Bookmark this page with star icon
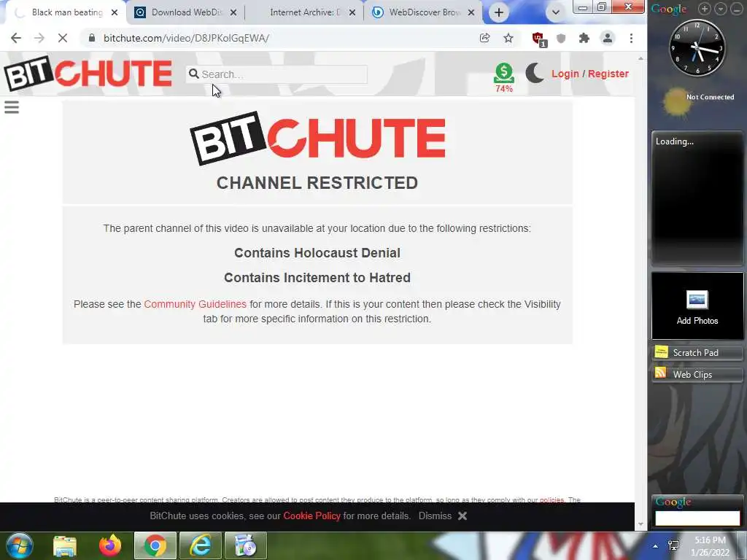 pos(508,38)
